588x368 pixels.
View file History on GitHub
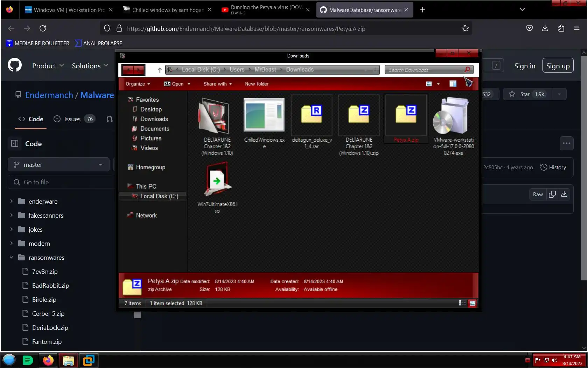click(553, 168)
